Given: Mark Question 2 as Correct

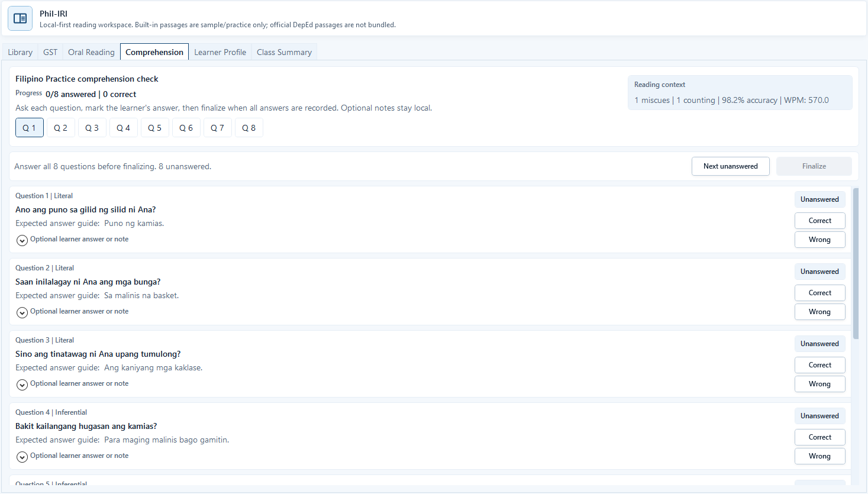Looking at the screenshot, I should click(820, 293).
